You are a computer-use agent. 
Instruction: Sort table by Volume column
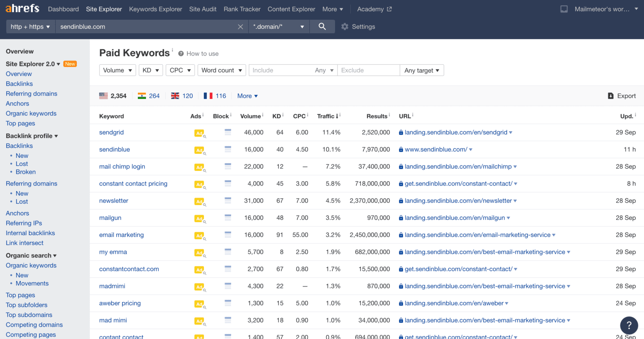tap(251, 116)
